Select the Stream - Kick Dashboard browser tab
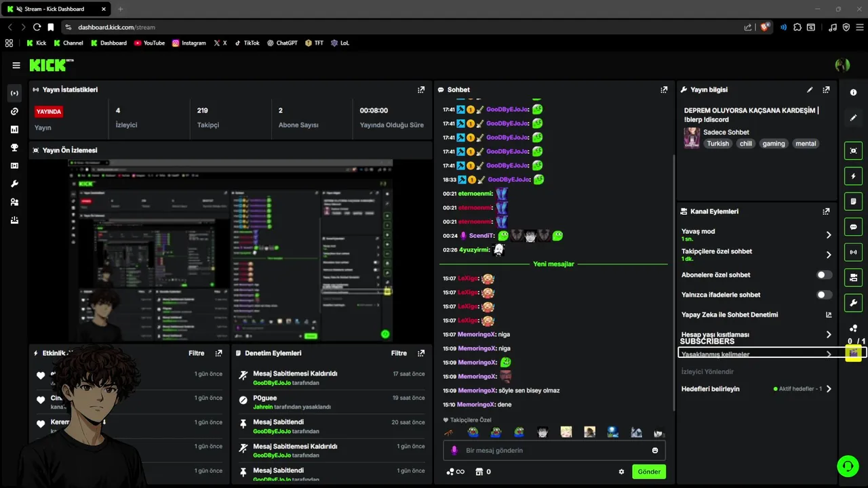Image resolution: width=868 pixels, height=488 pixels. coord(54,9)
